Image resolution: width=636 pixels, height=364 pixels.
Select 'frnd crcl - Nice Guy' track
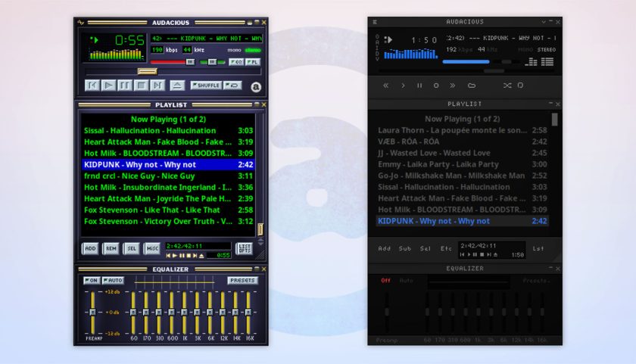(x=168, y=176)
